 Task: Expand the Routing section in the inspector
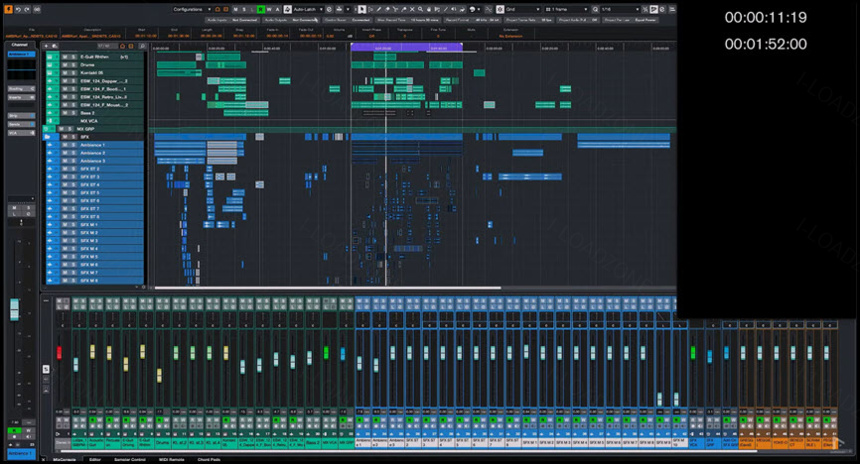pyautogui.click(x=21, y=88)
